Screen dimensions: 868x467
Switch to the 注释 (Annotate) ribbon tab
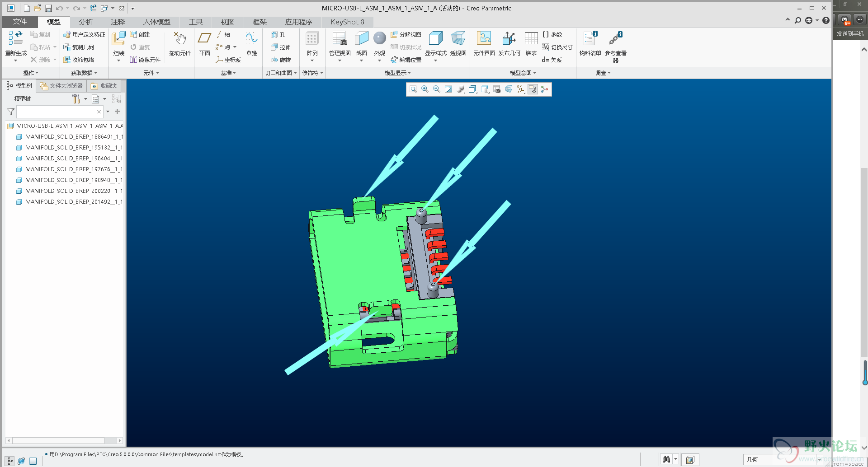click(x=118, y=22)
